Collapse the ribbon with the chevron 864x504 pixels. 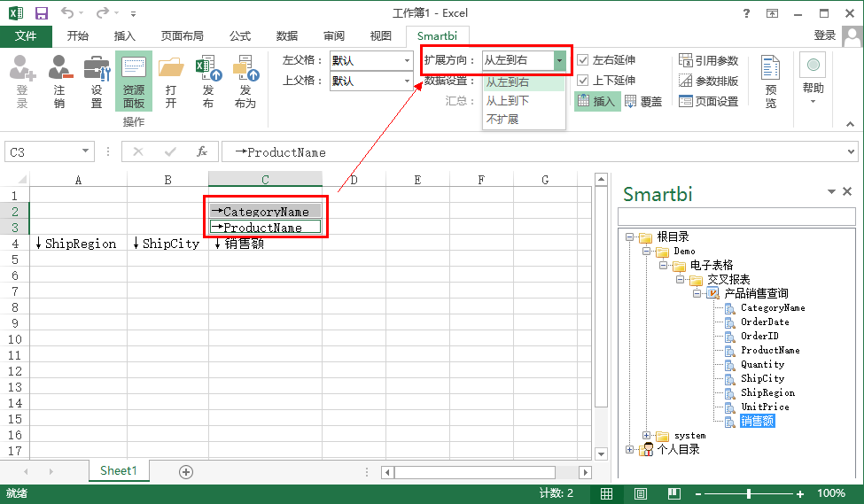click(x=850, y=125)
